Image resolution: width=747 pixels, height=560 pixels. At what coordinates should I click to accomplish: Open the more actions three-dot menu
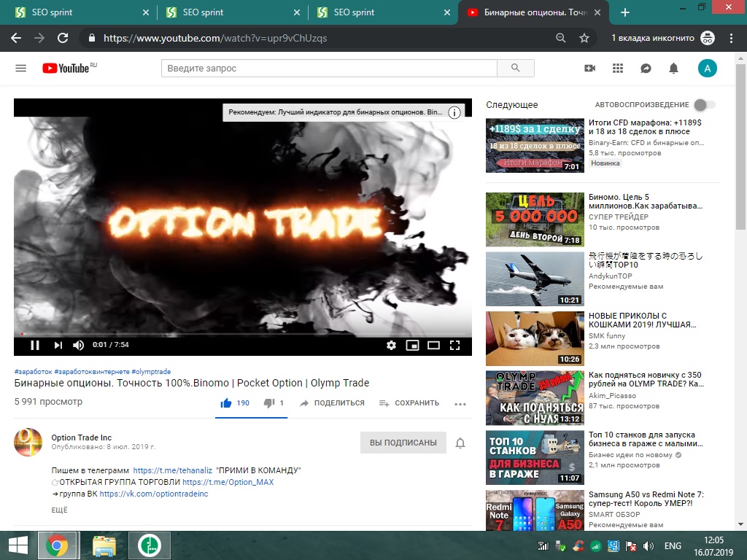(x=460, y=404)
